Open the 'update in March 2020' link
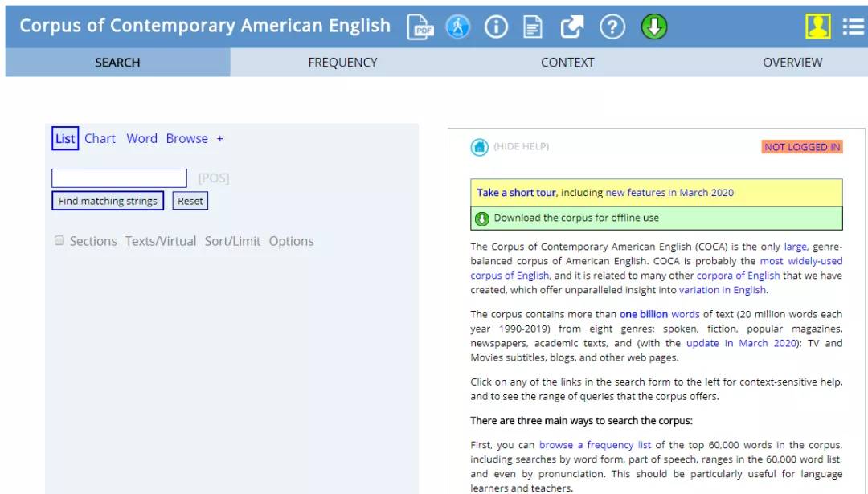The image size is (868, 494). coord(741,343)
